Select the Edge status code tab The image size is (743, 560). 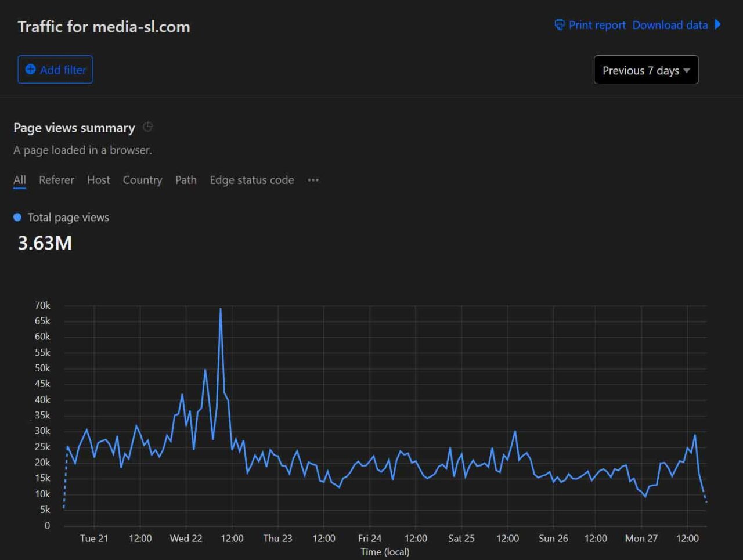tap(251, 180)
